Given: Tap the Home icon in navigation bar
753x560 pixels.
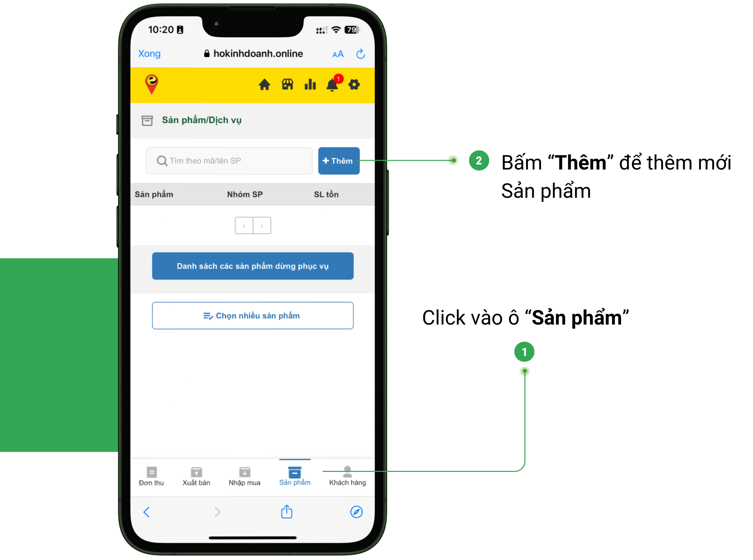Looking at the screenshot, I should (x=264, y=83).
